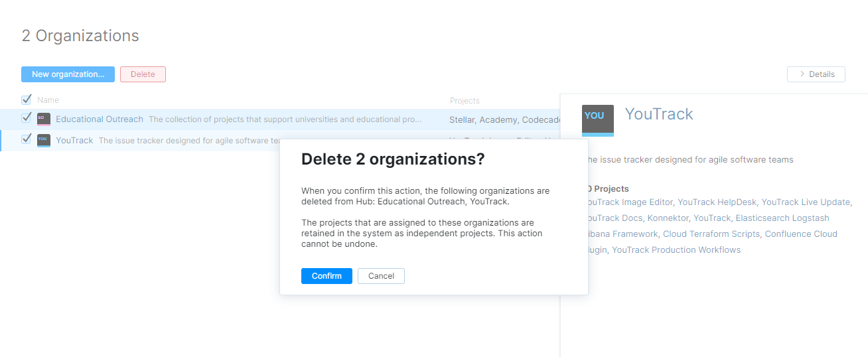Click the YouTrack title in details panel
The height and width of the screenshot is (357, 868).
[659, 114]
